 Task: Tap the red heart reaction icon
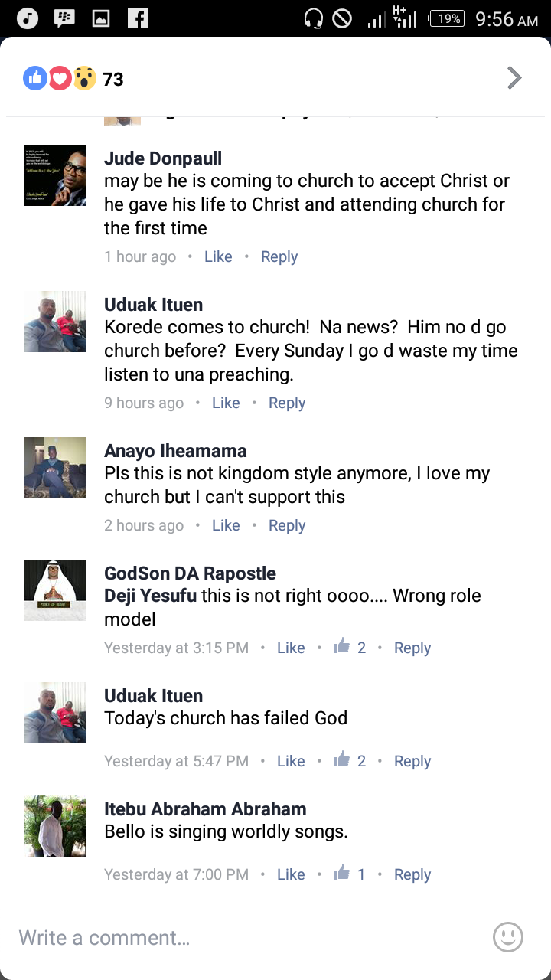pos(60,78)
